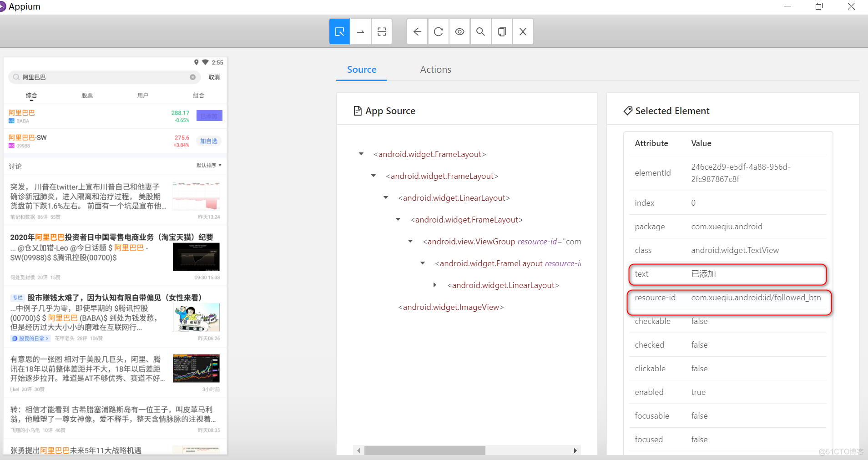The width and height of the screenshot is (868, 460).
Task: Collapse the android.widget.LinearLayout node arrow
Action: (386, 198)
